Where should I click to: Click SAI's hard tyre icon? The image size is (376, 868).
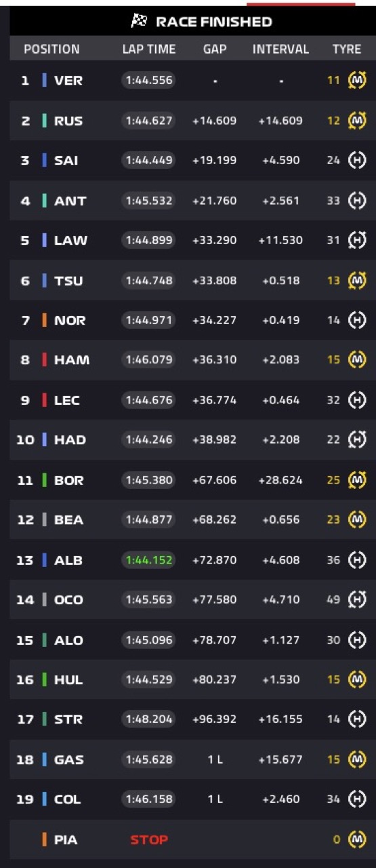(357, 161)
